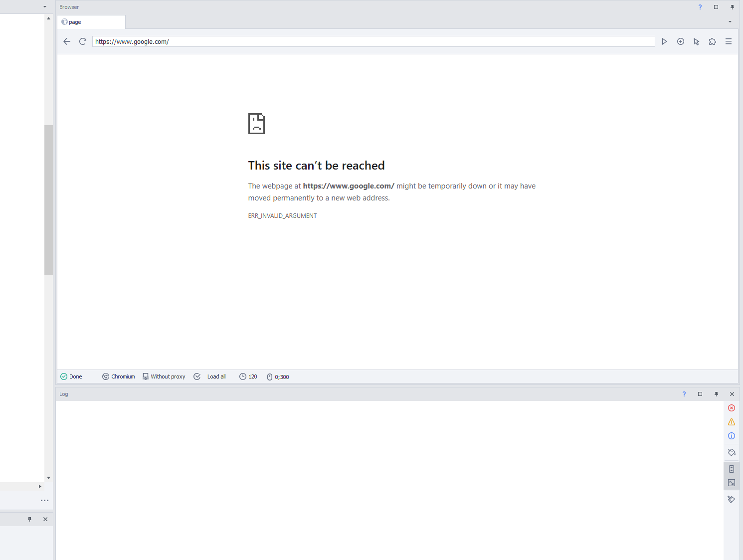Click the timeout clock showing 120
The image size is (743, 560).
[248, 376]
